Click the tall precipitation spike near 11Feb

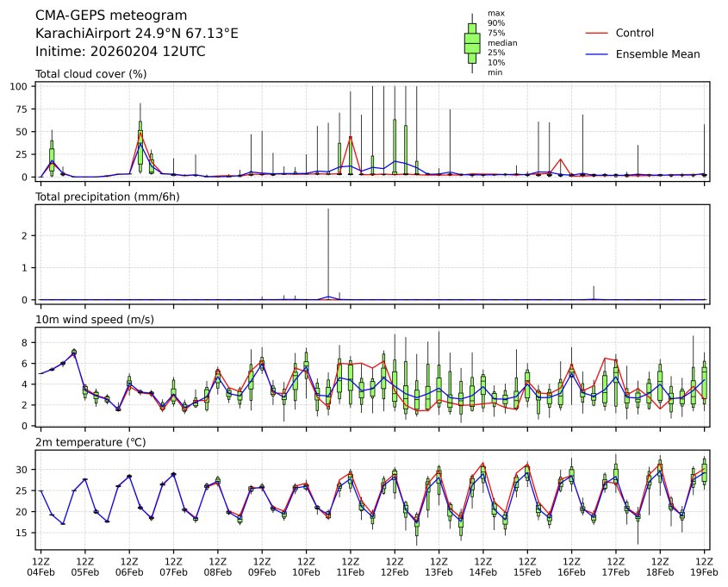click(328, 250)
